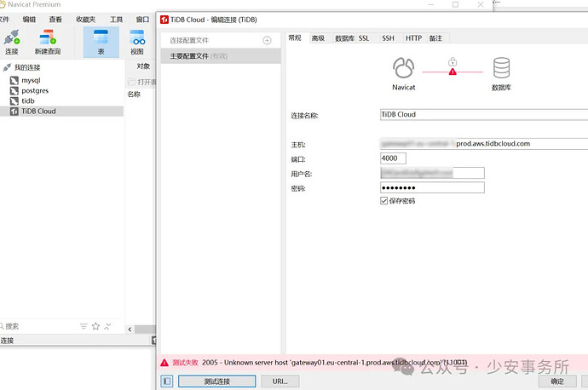This screenshot has width=588, height=390.
Task: Switch to SSL tab
Action: tap(364, 38)
